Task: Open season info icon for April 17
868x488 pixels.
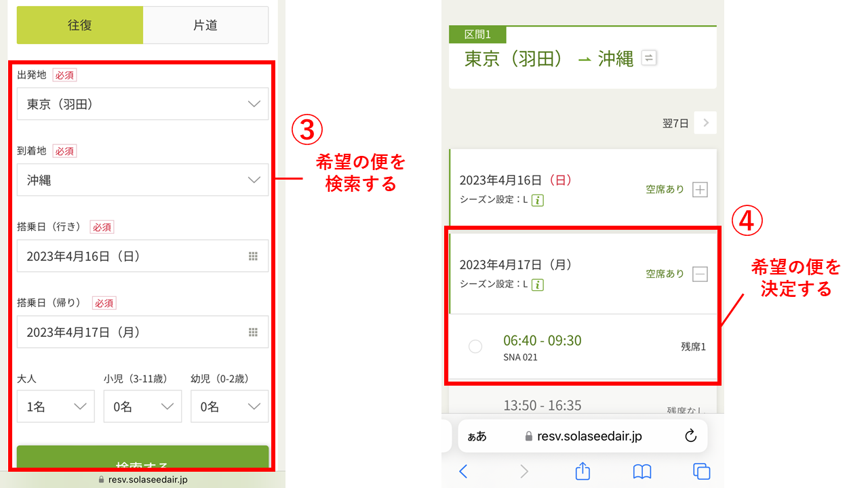Action: [x=538, y=285]
